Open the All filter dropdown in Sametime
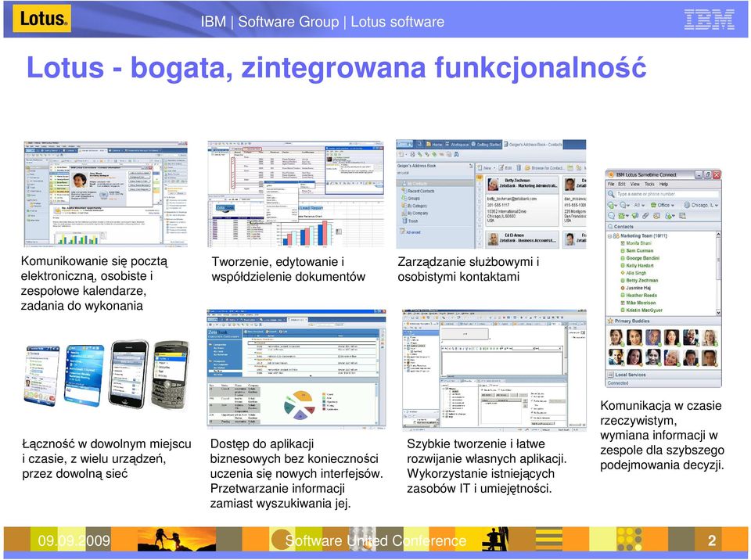 [639, 205]
